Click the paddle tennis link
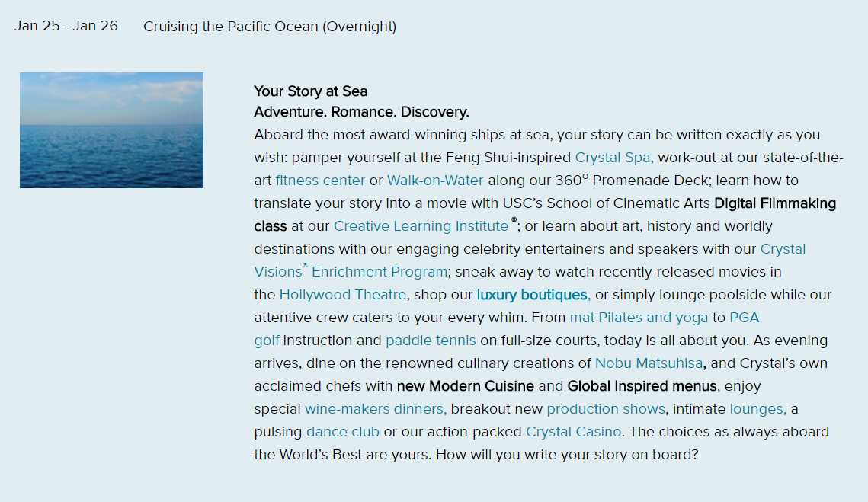 [x=431, y=341]
